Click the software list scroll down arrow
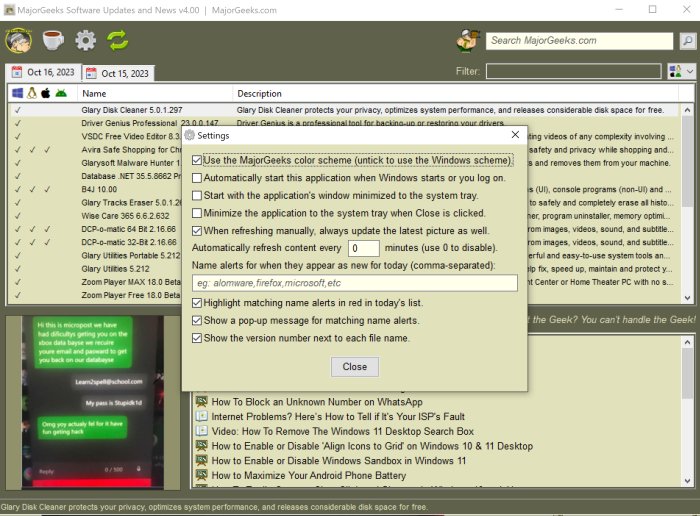This screenshot has width=700, height=516. click(687, 298)
